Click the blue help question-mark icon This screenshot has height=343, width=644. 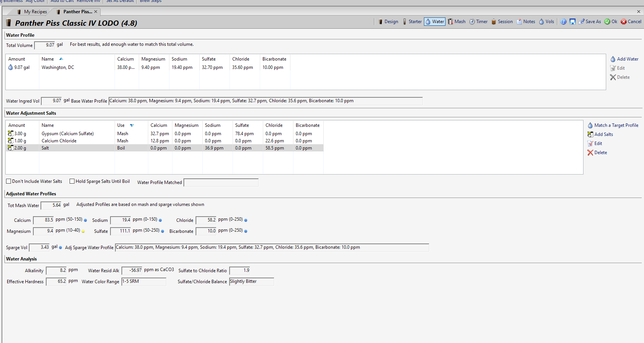coord(563,22)
